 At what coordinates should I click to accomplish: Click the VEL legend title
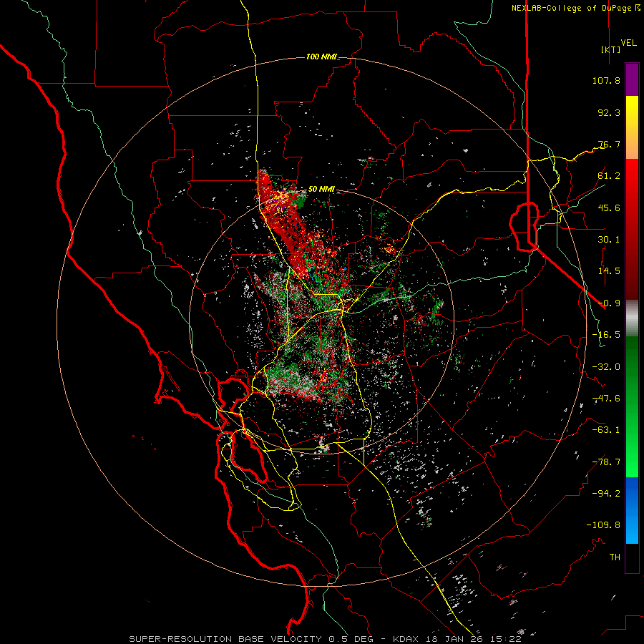coord(629,43)
